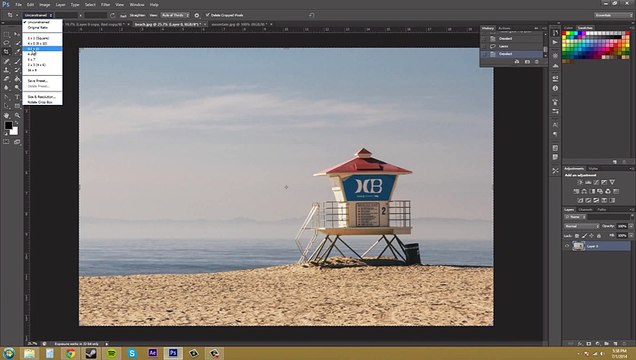Switch to the mountain.jpg document tab
Screen dimensions: 636x360
click(x=239, y=24)
